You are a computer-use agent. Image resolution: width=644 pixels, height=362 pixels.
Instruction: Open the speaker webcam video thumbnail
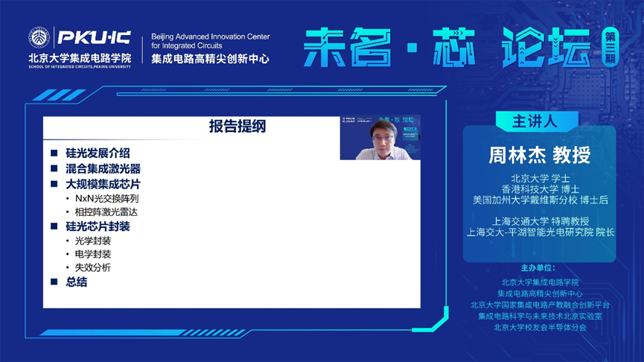coord(380,137)
